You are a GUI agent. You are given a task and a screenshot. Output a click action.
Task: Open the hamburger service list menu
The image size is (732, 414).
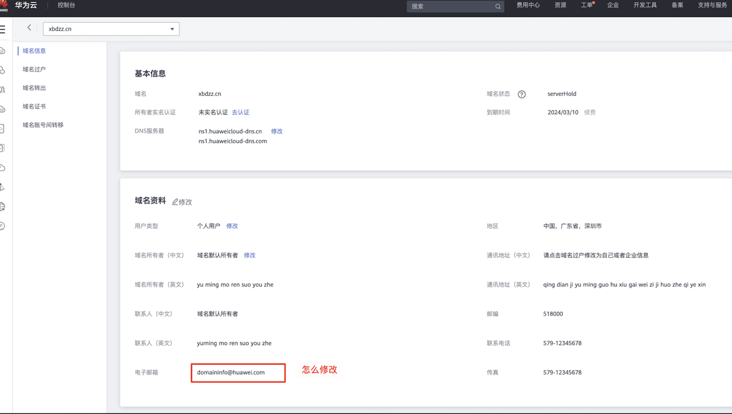click(2, 29)
